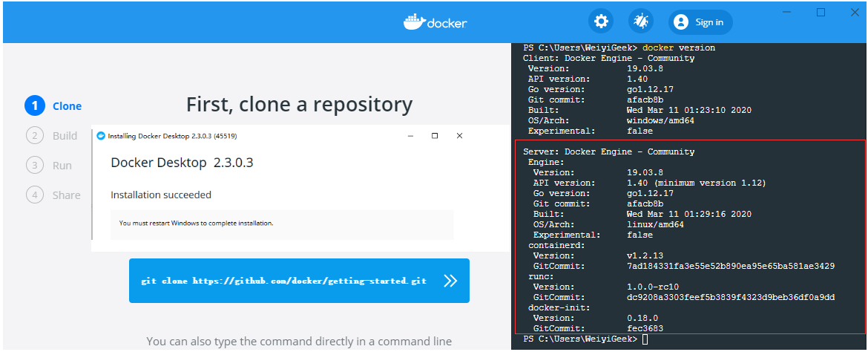This screenshot has width=868, height=352.
Task: Click client Built date 01:23:10 2020
Action: [689, 111]
